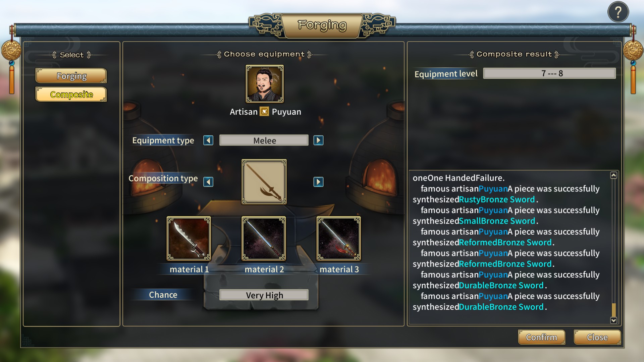Click the Very High chance field

tap(264, 295)
